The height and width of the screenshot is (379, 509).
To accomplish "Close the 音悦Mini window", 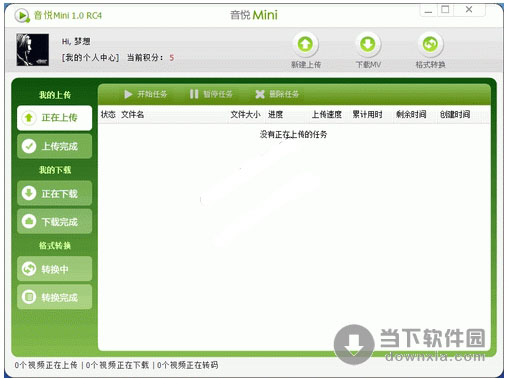I will [x=469, y=10].
